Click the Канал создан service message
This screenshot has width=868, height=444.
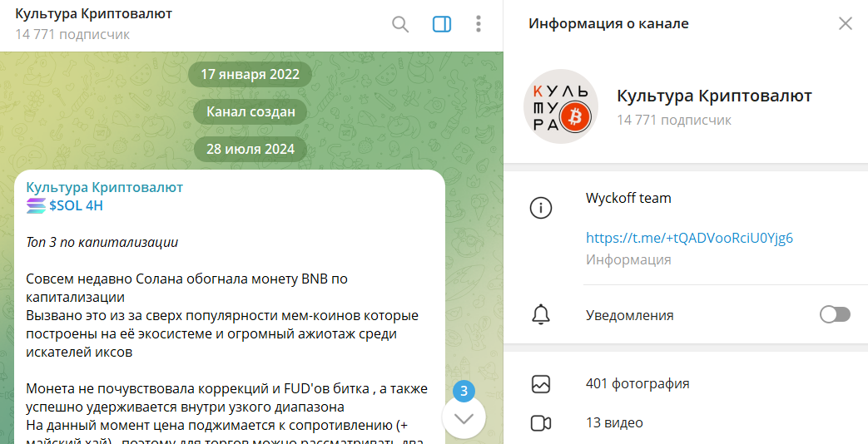(250, 112)
